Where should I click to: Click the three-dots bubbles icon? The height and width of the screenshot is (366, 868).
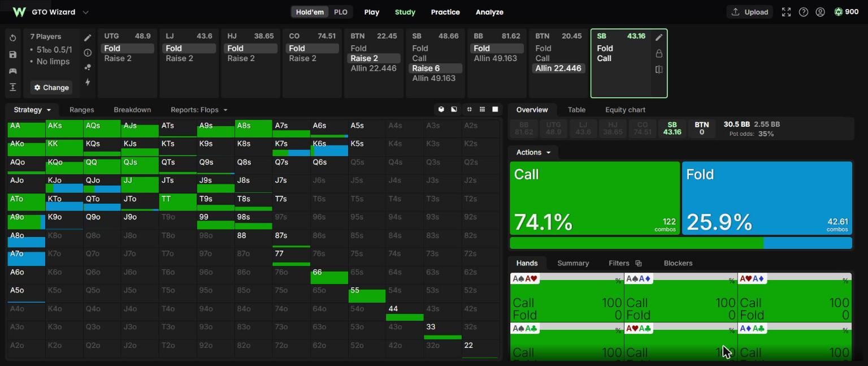(x=88, y=67)
